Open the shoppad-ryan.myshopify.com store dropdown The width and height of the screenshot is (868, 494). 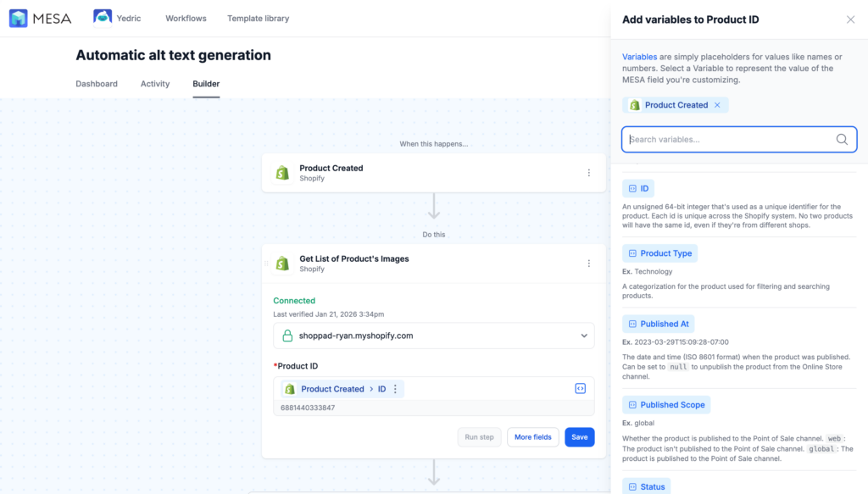[584, 336]
